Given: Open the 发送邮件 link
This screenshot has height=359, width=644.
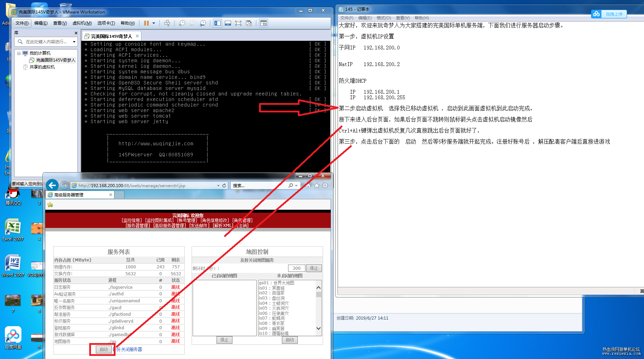Looking at the screenshot, I should (199, 225).
